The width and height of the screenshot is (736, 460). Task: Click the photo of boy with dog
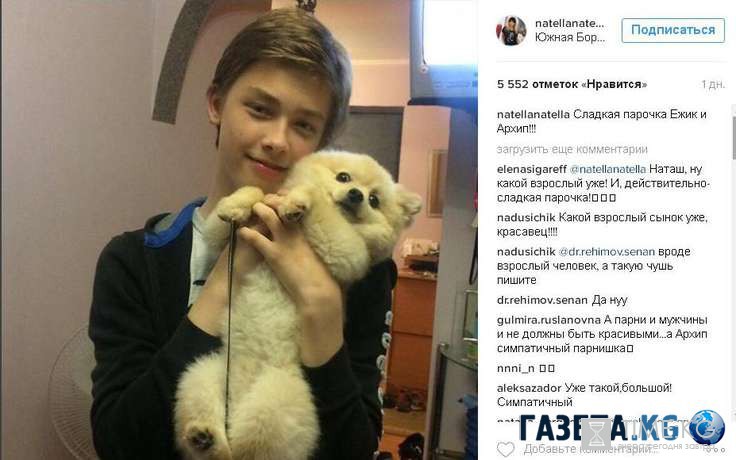(239, 230)
